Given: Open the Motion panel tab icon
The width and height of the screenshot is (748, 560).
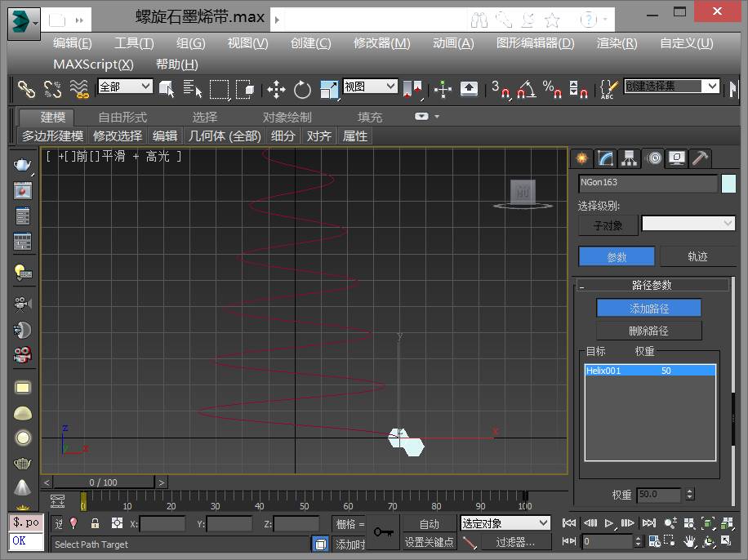Looking at the screenshot, I should pos(653,158).
